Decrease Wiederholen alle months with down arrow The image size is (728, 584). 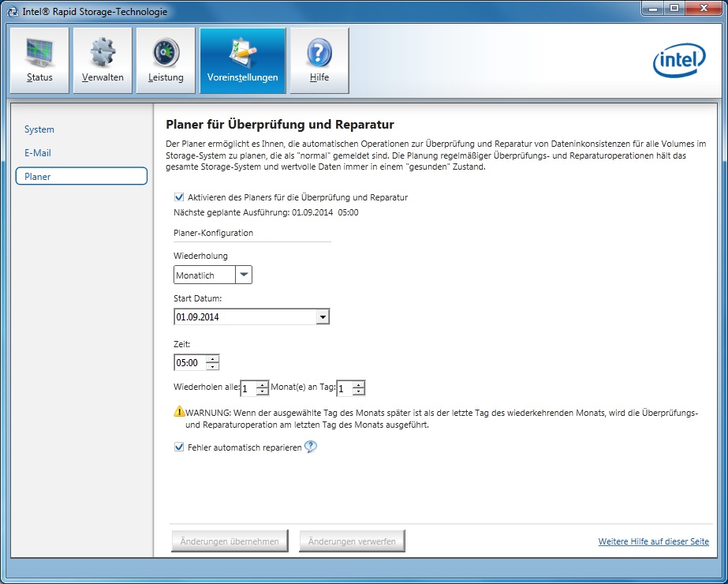[263, 392]
